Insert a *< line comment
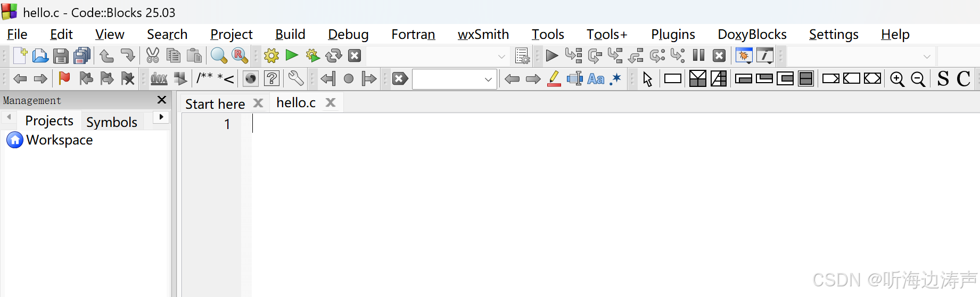The image size is (980, 297). [226, 79]
